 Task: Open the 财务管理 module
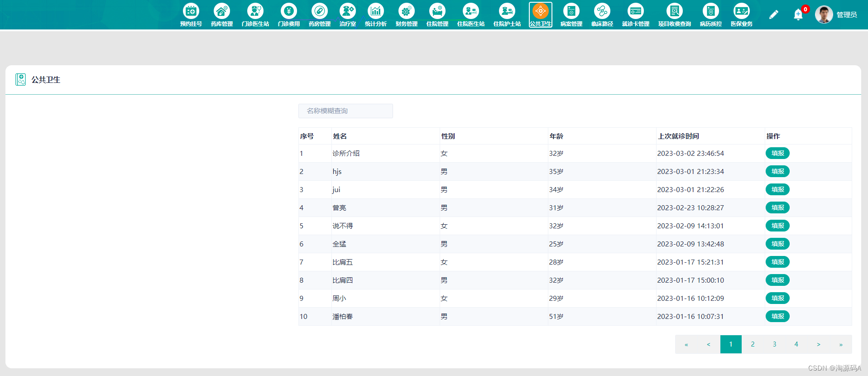click(407, 14)
